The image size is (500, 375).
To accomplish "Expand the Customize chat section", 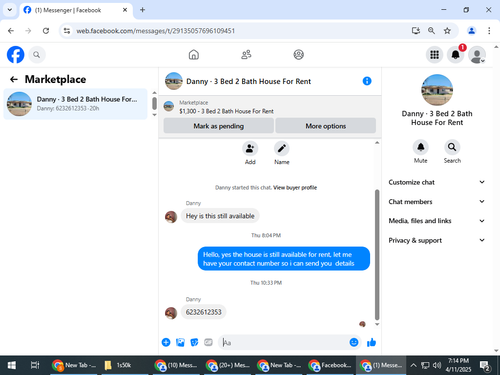I will click(437, 182).
